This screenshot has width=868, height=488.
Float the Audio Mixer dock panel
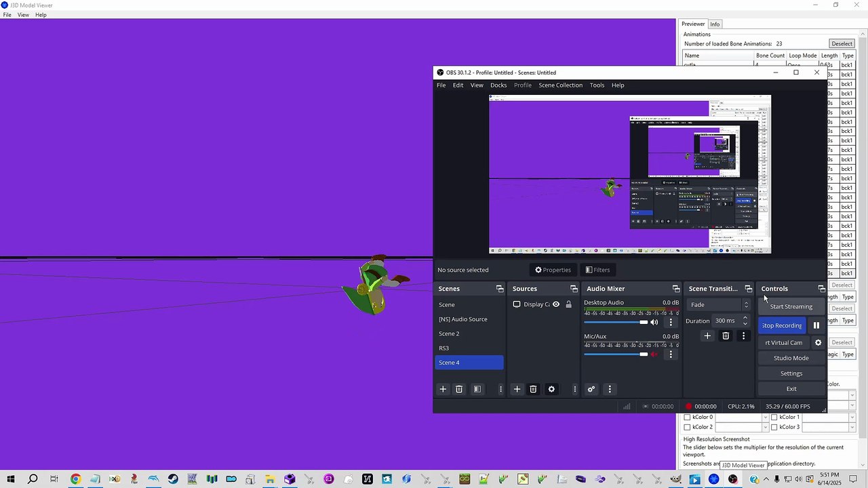[x=676, y=289]
